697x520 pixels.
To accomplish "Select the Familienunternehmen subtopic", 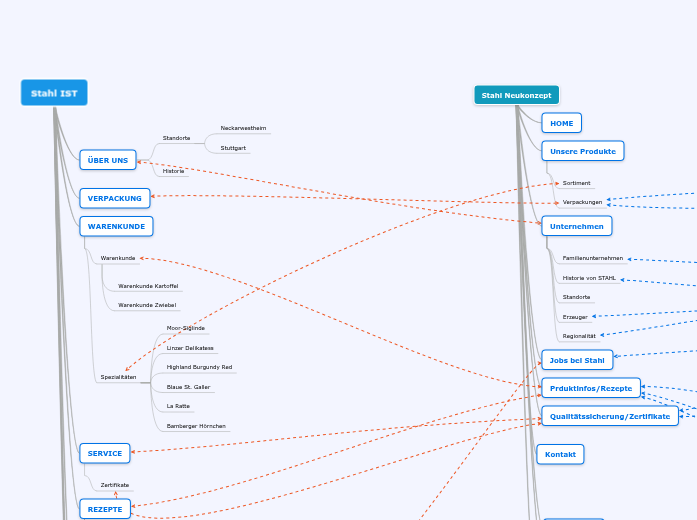I will [x=592, y=258].
